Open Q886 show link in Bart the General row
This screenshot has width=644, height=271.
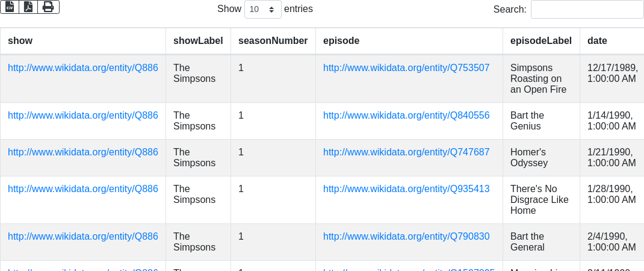(x=83, y=237)
